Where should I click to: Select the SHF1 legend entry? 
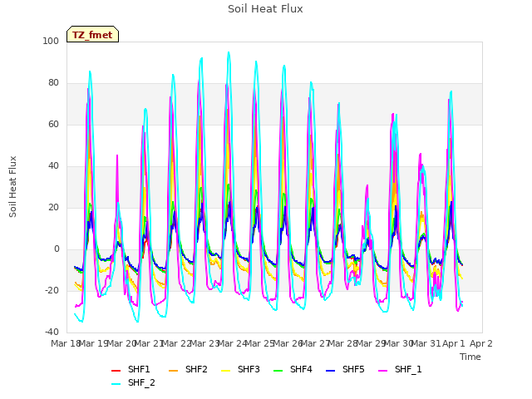[x=131, y=369]
